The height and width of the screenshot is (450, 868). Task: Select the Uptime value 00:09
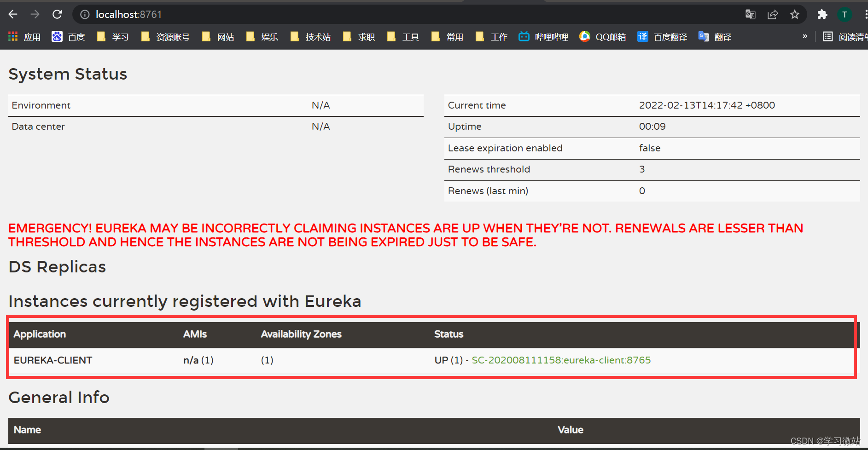click(x=652, y=127)
